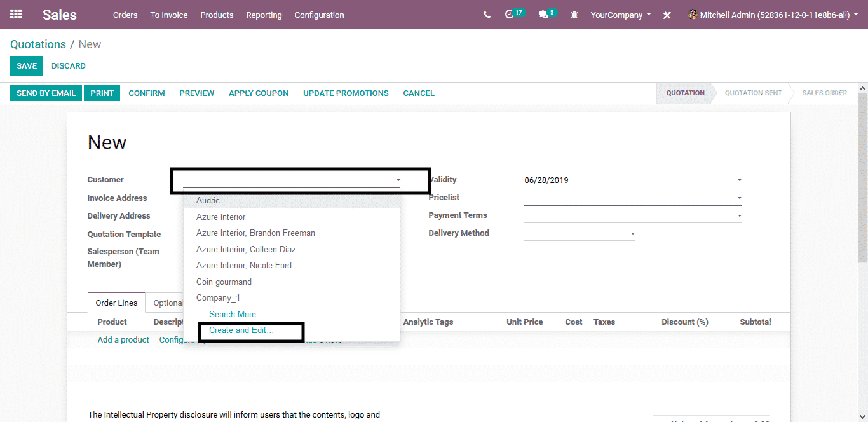
Task: Select Create and Edit option
Action: click(241, 330)
